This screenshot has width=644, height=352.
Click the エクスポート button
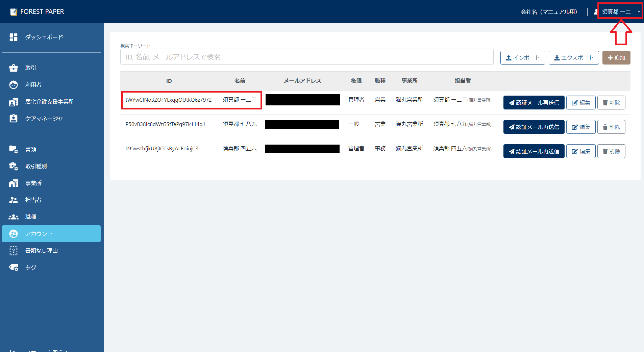click(x=573, y=57)
